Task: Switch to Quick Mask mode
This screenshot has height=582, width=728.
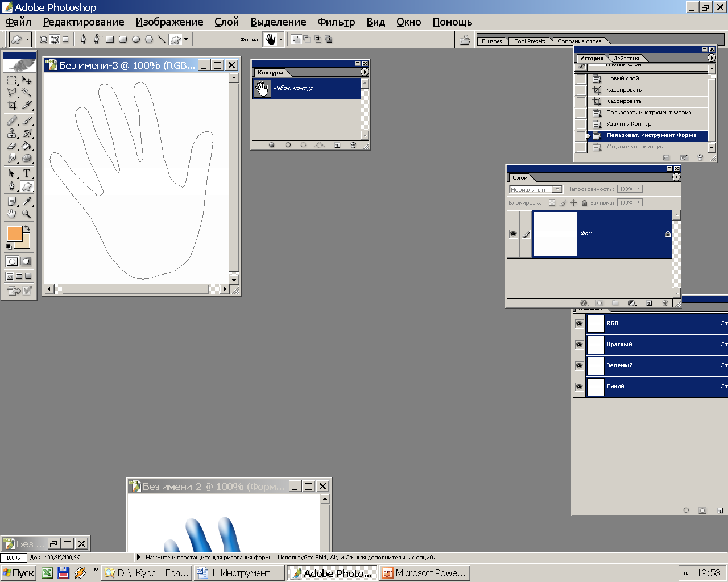Action: tap(26, 261)
